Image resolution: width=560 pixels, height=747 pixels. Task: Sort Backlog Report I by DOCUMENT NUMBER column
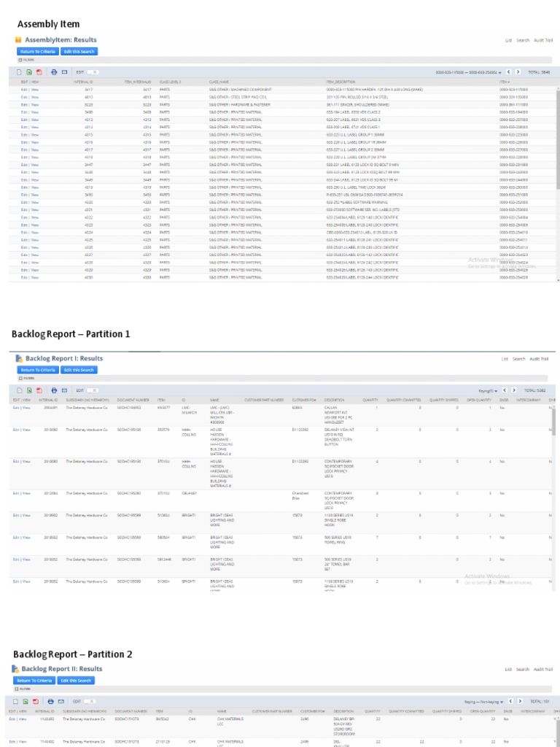(x=133, y=400)
